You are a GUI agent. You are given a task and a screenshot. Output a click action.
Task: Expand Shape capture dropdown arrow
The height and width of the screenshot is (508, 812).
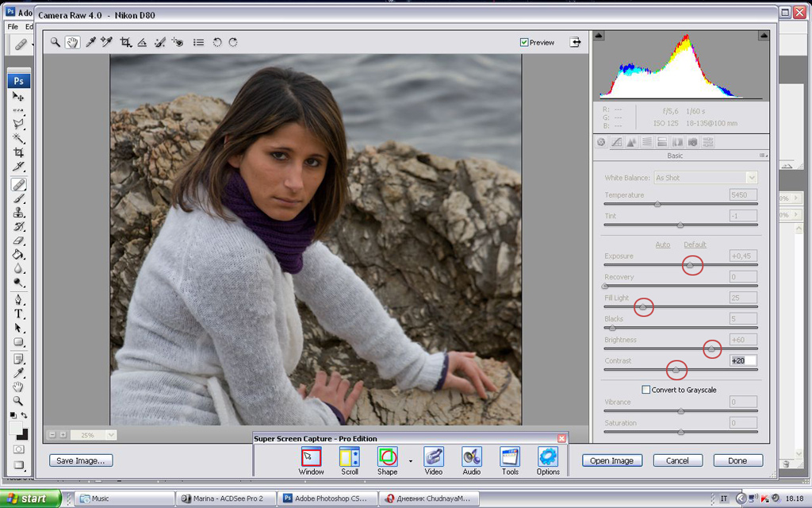tap(410, 461)
